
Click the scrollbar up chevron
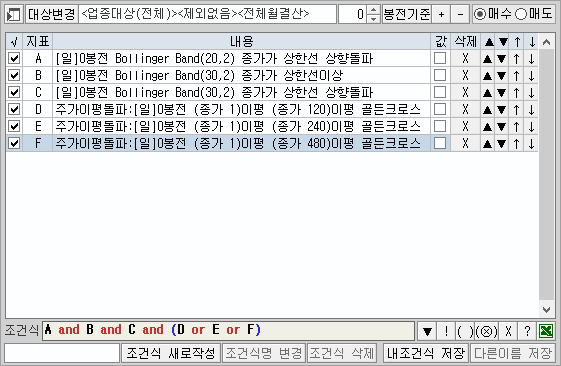click(546, 42)
